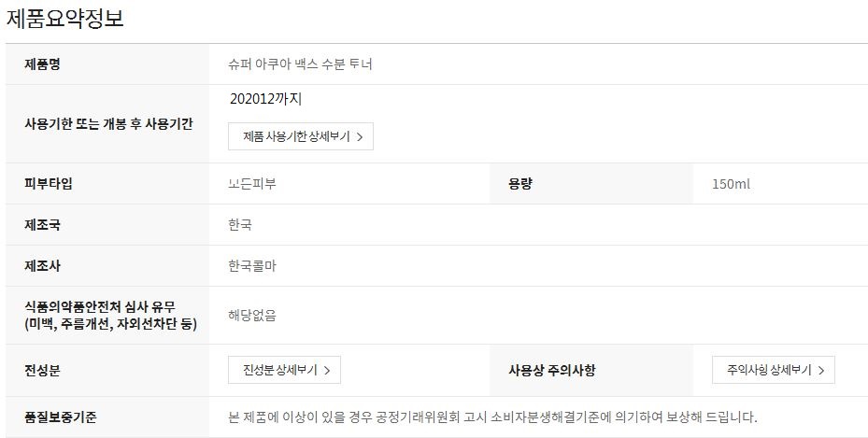This screenshot has width=868, height=438.
Task: Click the expiry text 202012까지
Action: [x=265, y=99]
